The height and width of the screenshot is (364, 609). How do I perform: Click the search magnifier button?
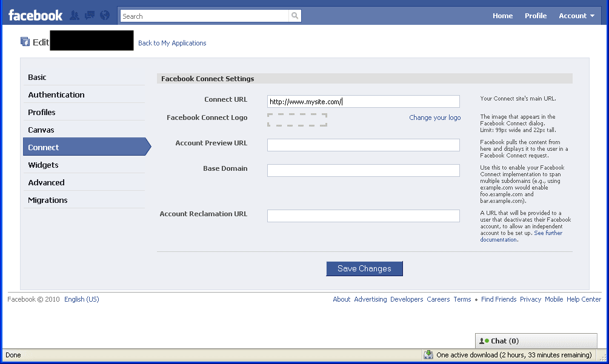(295, 16)
